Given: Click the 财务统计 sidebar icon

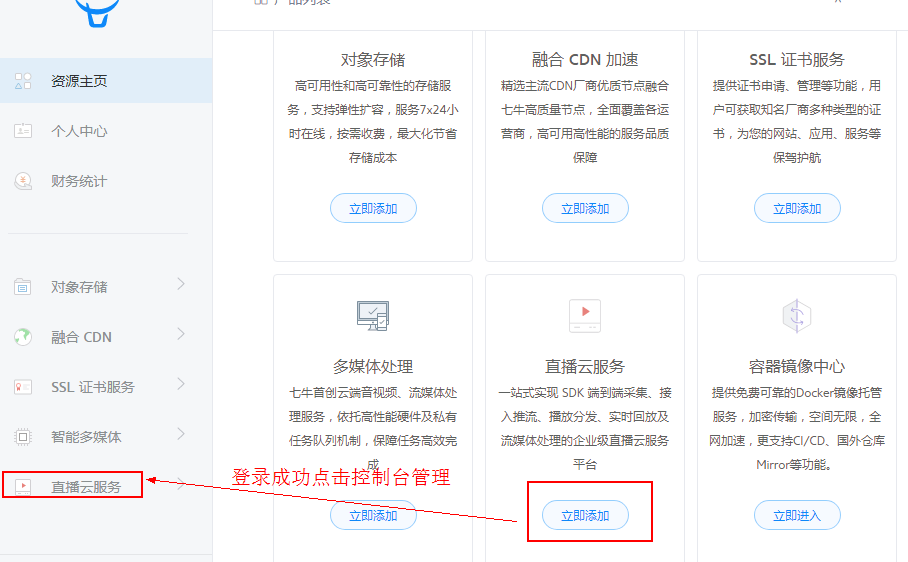Looking at the screenshot, I should pyautogui.click(x=23, y=181).
